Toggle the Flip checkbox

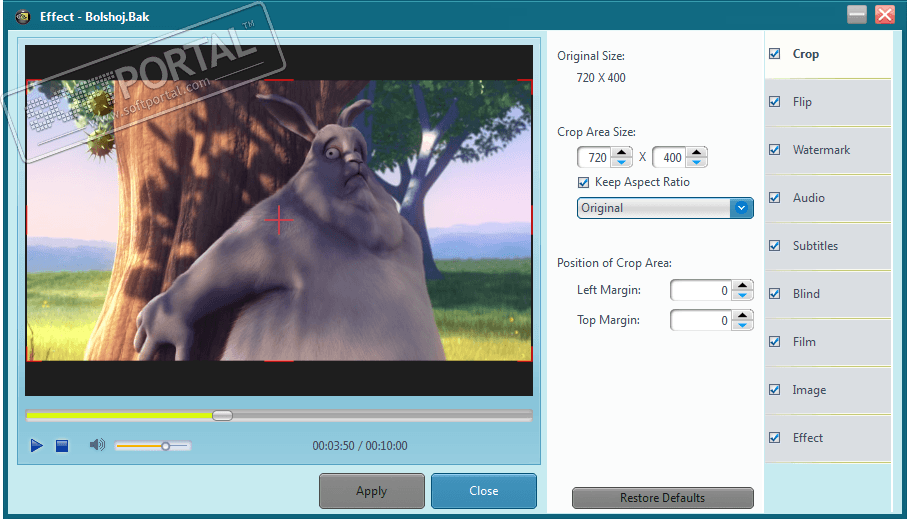pos(775,102)
